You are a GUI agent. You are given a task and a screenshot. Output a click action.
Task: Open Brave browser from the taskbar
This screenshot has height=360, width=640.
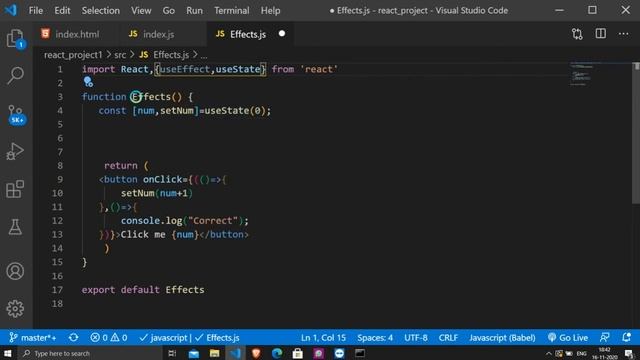[x=256, y=353]
